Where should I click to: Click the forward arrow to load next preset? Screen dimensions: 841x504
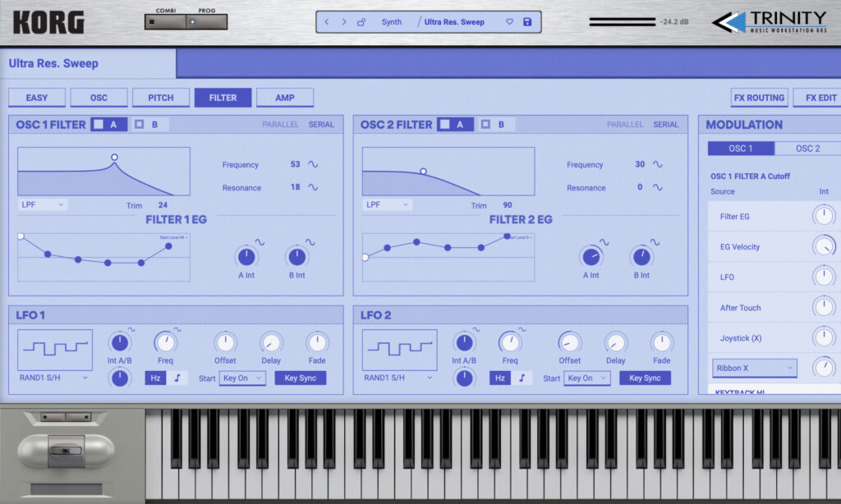click(343, 21)
